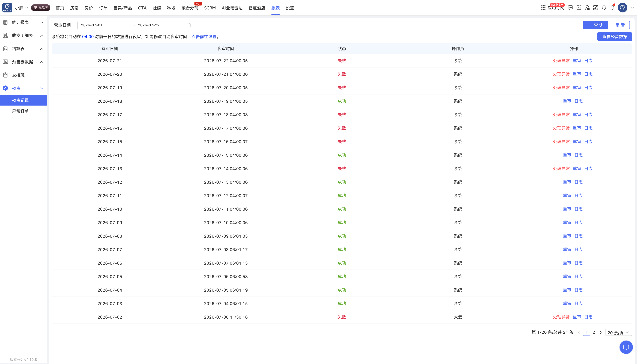Screen dimensions: 637x364
Task: Open the 订单 top menu
Action: tap(103, 8)
